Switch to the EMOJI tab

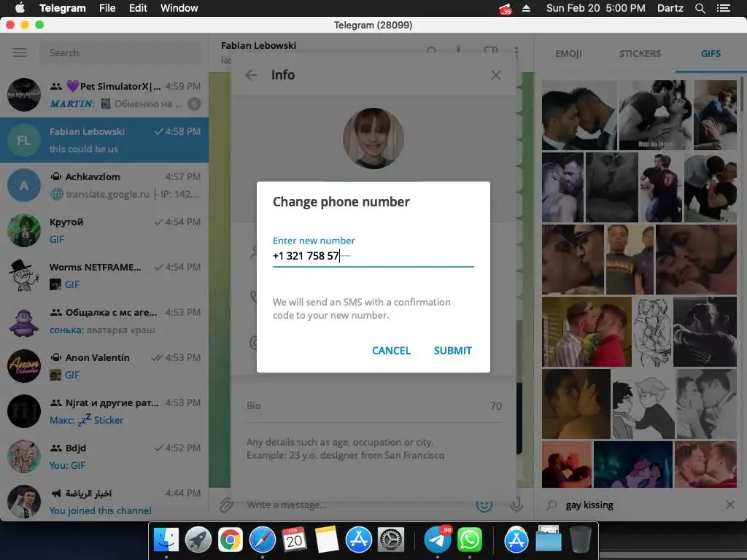568,53
